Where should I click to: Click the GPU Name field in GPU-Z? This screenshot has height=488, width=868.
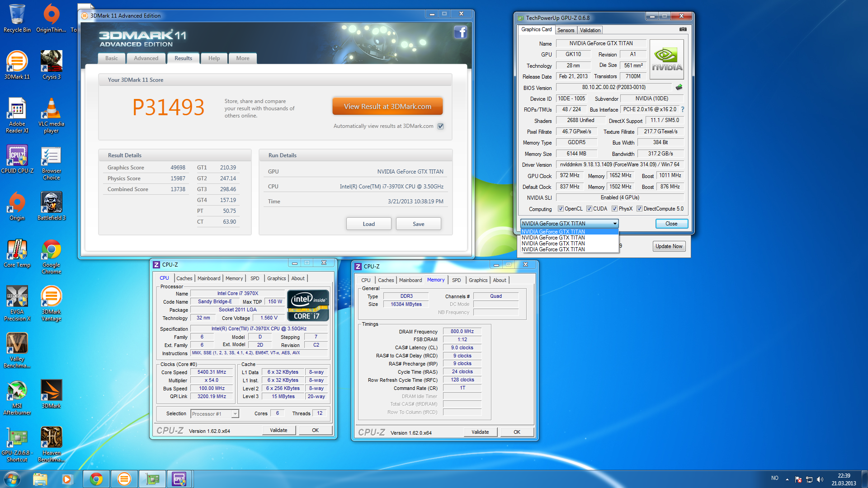click(601, 43)
